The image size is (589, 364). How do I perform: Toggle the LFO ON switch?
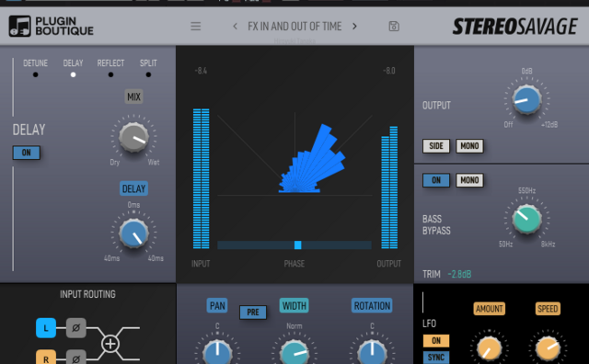(436, 341)
